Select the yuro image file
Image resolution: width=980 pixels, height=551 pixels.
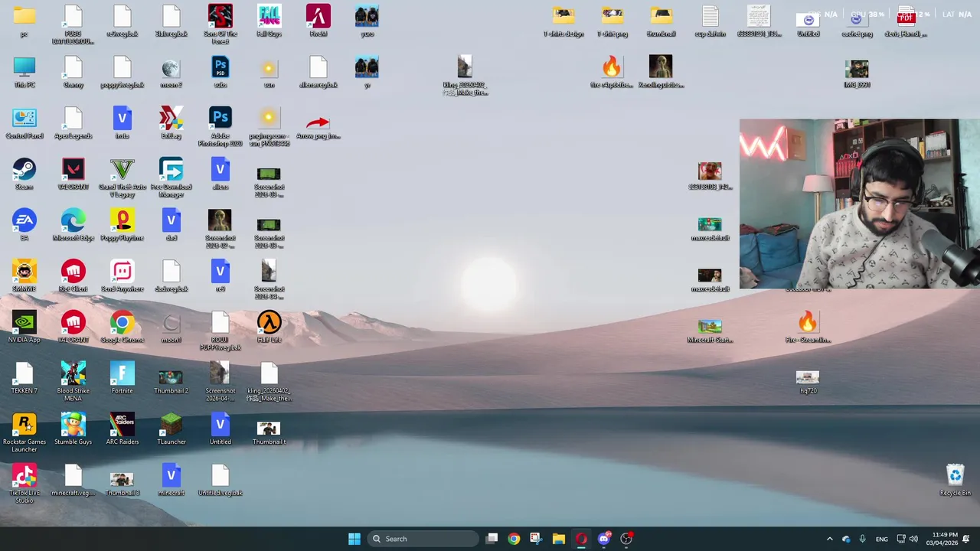tap(367, 21)
